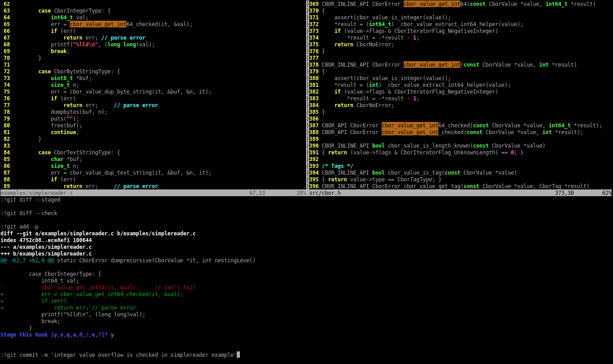Click the 'Stage this hunk [y,n,q,a,d,/,e,?]?' prompt
The width and height of the screenshot is (613, 364).
click(54, 335)
